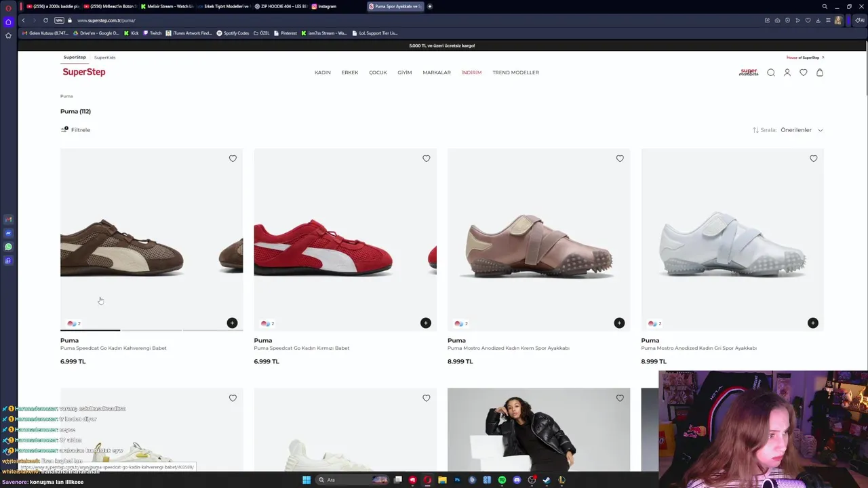Screen dimensions: 868x488
Task: Follow the House of SuperStep link
Action: (805, 58)
